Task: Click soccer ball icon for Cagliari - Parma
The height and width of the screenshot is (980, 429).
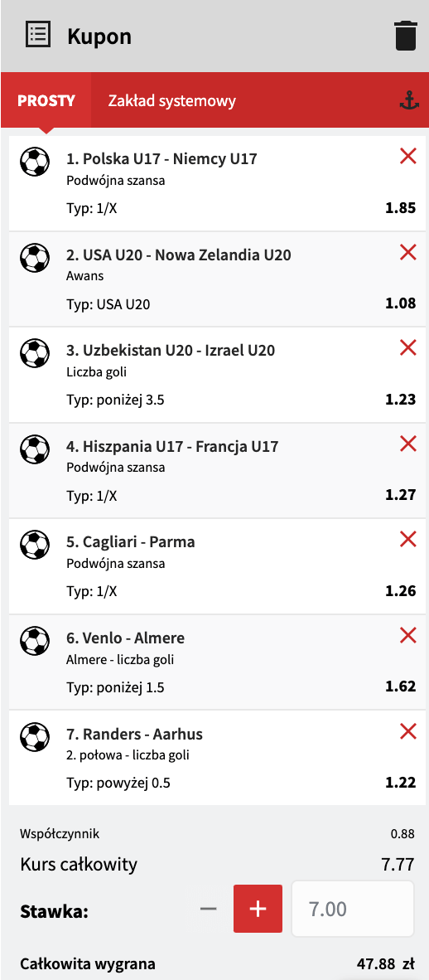Action: (32, 543)
